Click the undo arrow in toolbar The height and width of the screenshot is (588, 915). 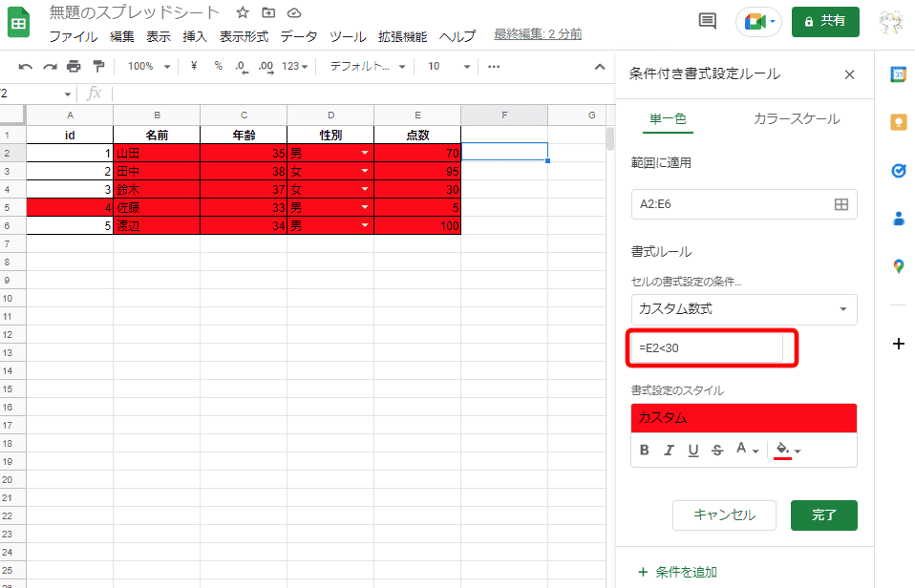pyautogui.click(x=26, y=67)
